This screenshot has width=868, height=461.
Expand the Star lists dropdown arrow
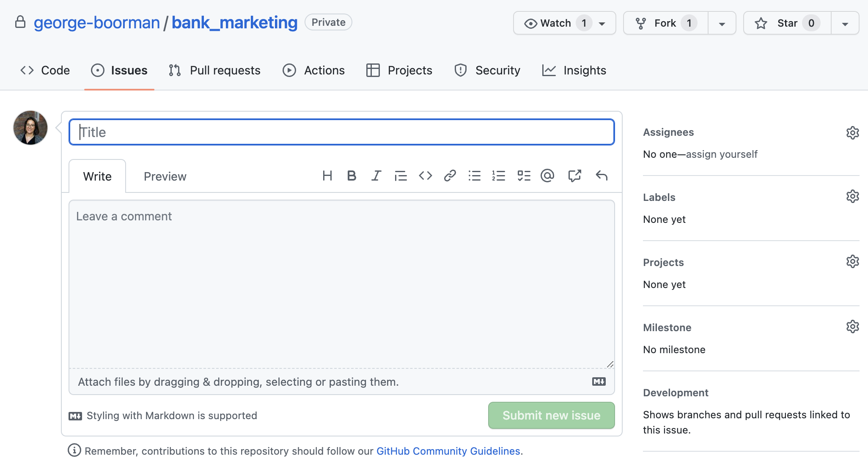click(x=845, y=24)
